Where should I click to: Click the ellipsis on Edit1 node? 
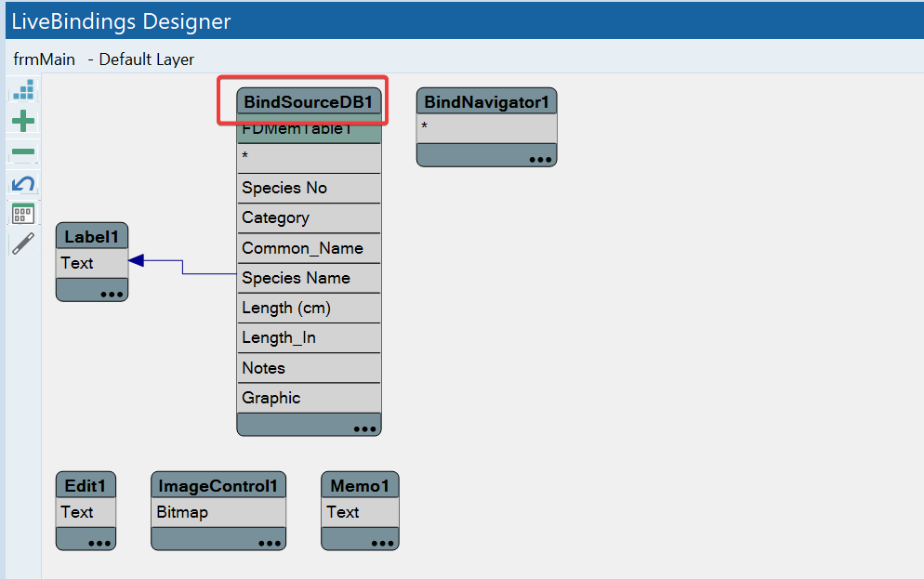coord(99,543)
